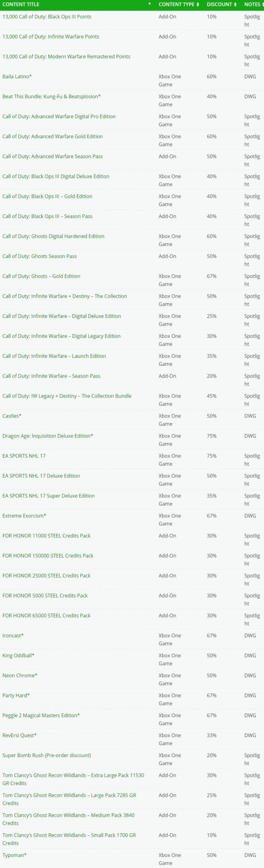The width and height of the screenshot is (264, 868).
Task: Open Call of Duty: Infinite Warfare – Launch Edition
Action: click(x=54, y=356)
